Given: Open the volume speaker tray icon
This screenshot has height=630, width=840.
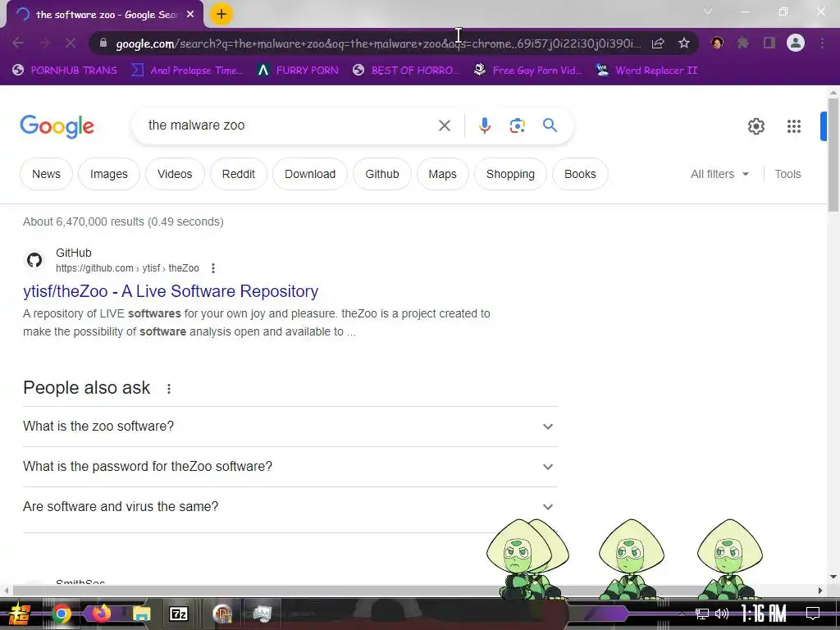Looking at the screenshot, I should [x=722, y=614].
